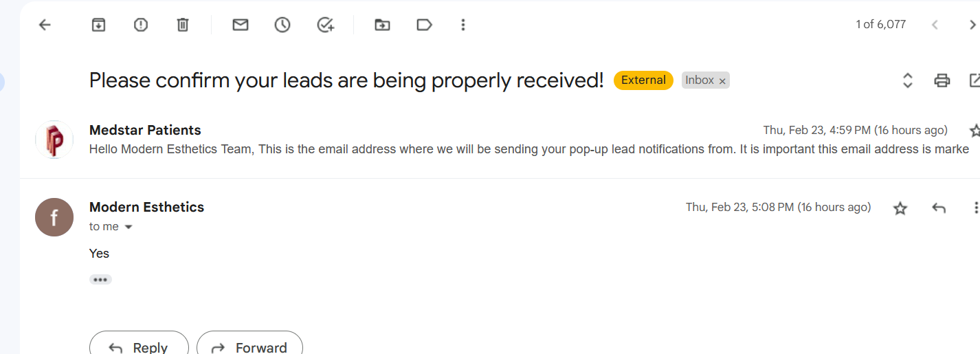Open the Labels menu
The width and height of the screenshot is (980, 354).
(x=424, y=25)
